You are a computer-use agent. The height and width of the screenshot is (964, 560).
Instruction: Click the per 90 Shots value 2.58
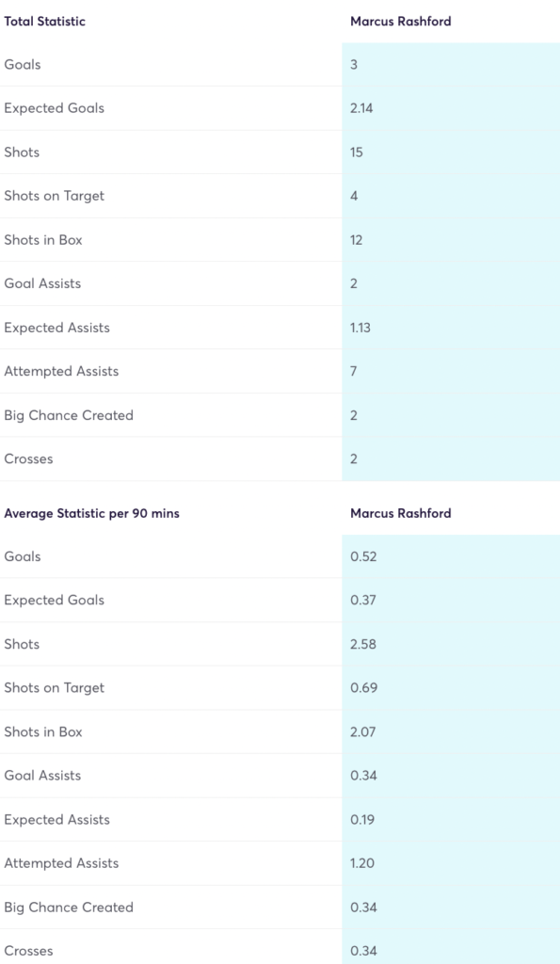tap(363, 644)
